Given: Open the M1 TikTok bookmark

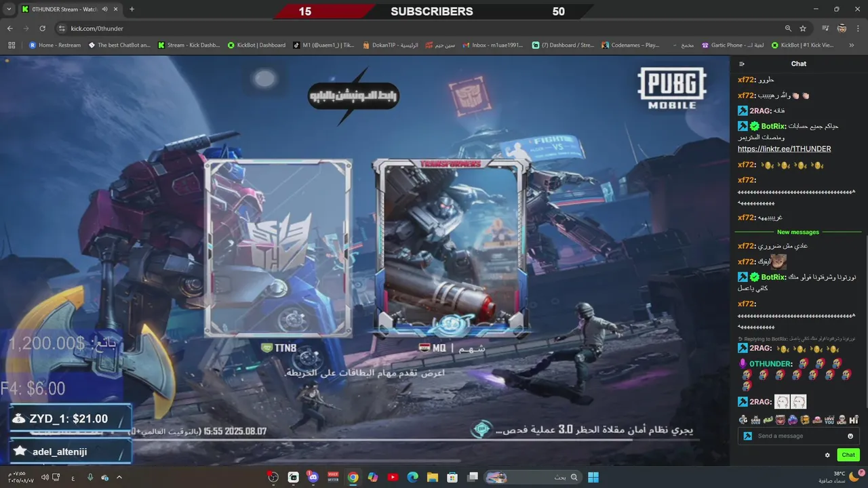Looking at the screenshot, I should click(x=323, y=45).
